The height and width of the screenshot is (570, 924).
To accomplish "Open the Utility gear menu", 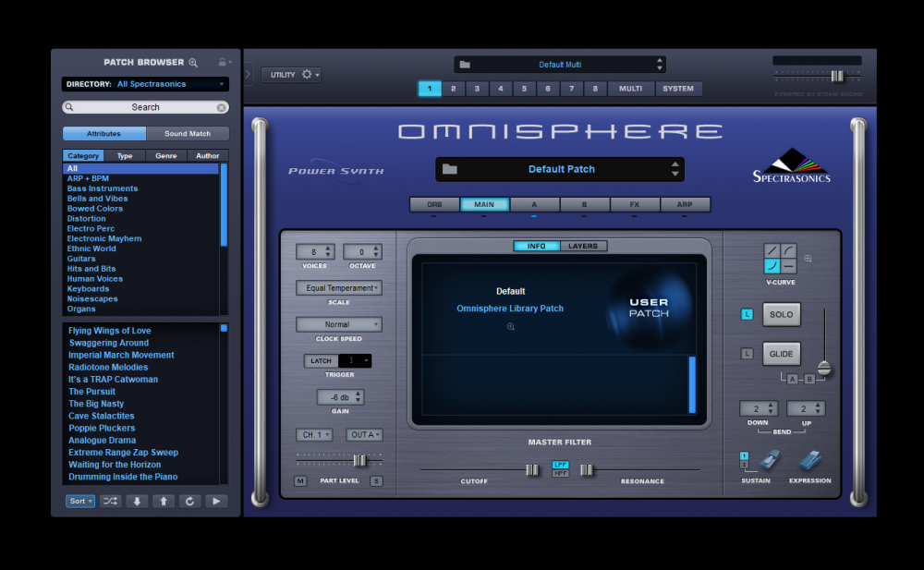I will click(307, 74).
